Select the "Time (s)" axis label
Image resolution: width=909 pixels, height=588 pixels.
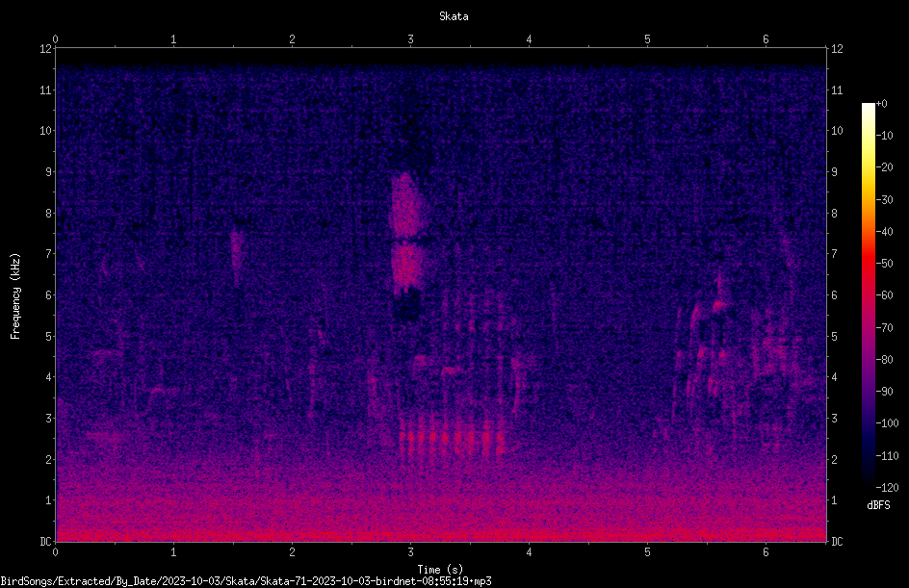tap(440, 570)
